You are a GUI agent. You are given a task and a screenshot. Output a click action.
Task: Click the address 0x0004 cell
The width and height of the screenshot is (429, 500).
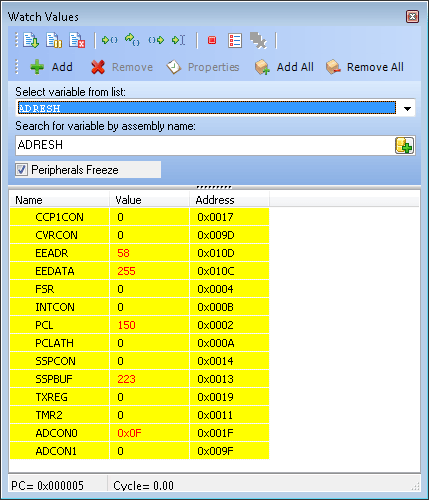click(x=229, y=289)
